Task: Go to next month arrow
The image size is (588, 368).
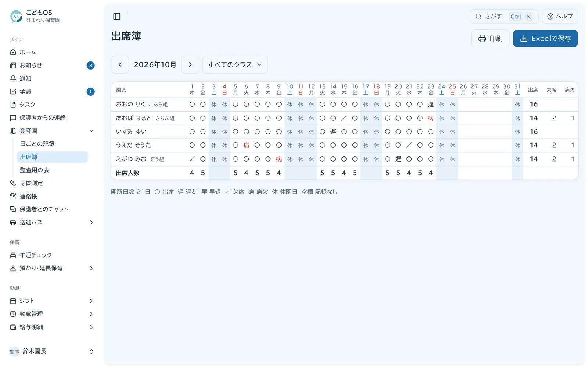Action: 190,65
